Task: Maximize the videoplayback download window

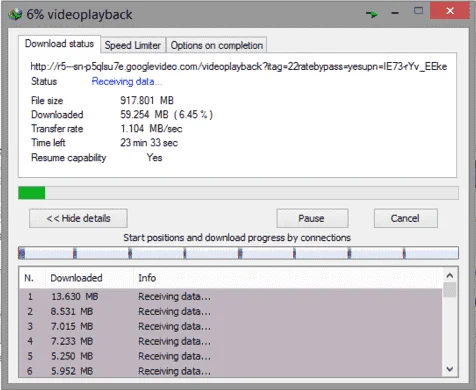Action: (418, 11)
